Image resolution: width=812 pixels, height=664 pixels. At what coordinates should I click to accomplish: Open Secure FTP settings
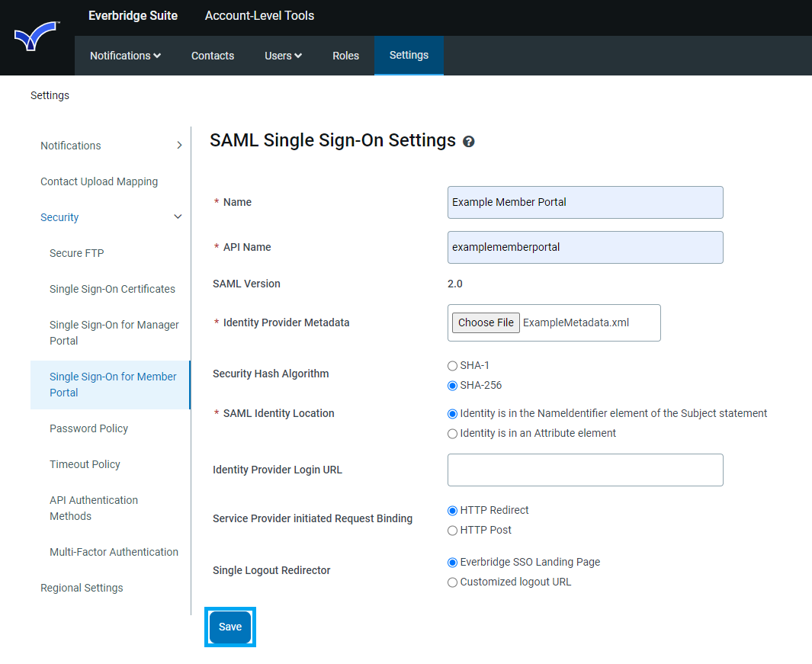(x=77, y=253)
